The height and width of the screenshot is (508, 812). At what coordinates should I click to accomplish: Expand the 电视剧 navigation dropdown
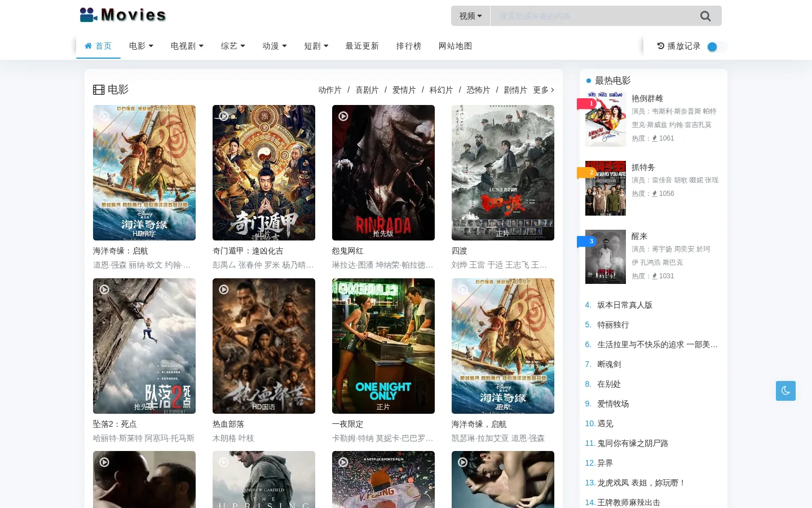[187, 46]
